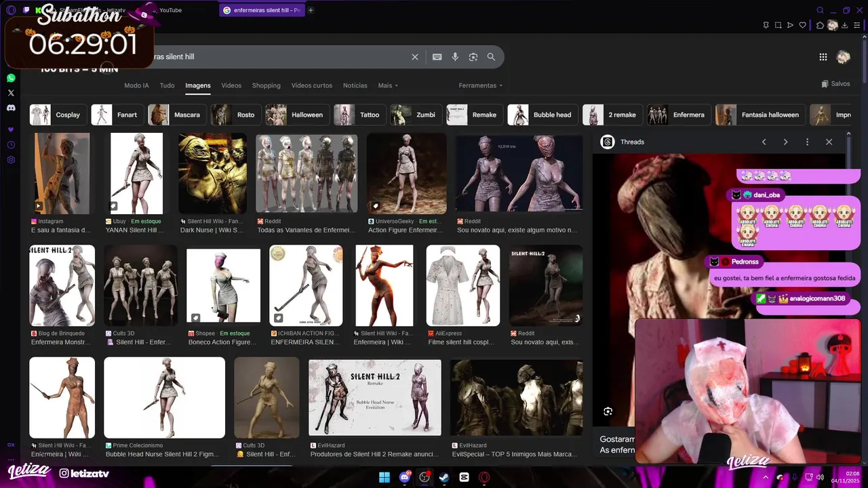
Task: Open Opera Easy Setup menu icon
Action: (857, 25)
